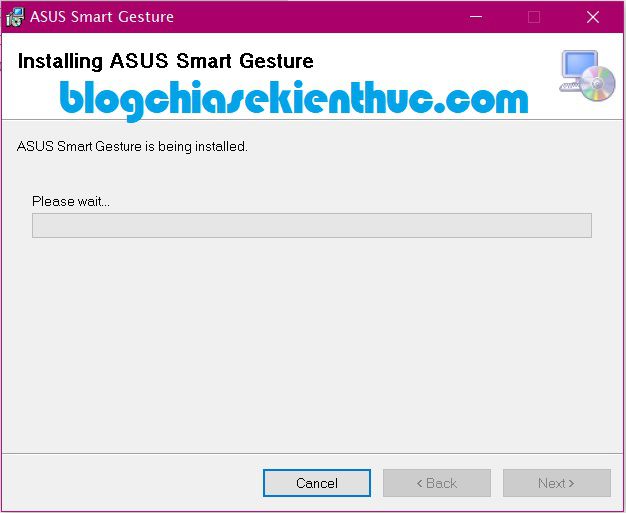The width and height of the screenshot is (626, 513).
Task: Click the installer icon in title bar
Action: pos(15,17)
